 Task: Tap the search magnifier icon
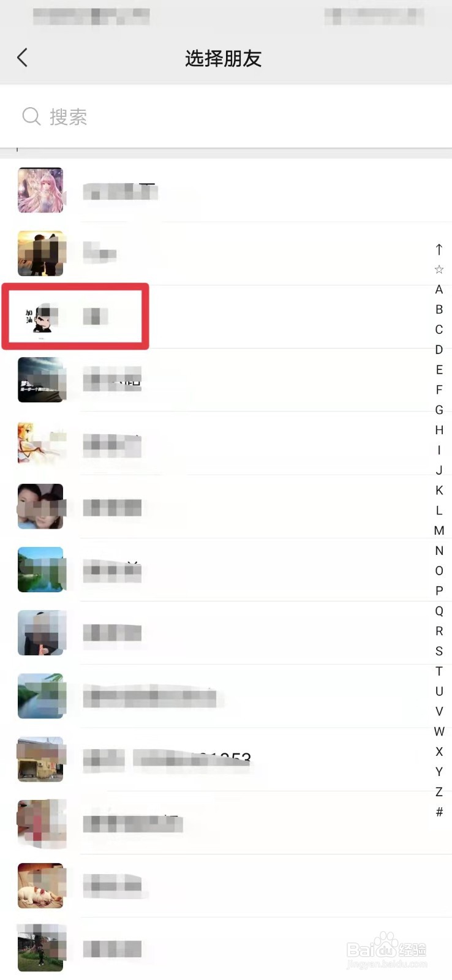pos(31,116)
